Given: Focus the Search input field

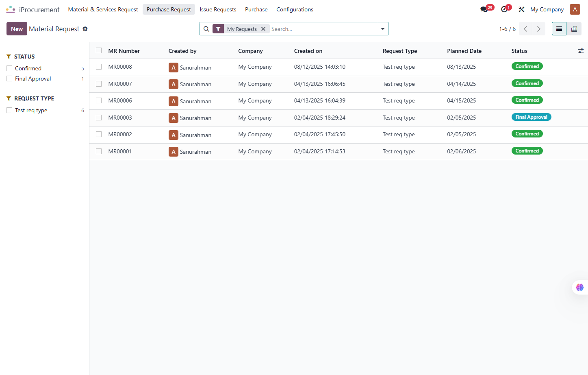Looking at the screenshot, I should pyautogui.click(x=323, y=29).
